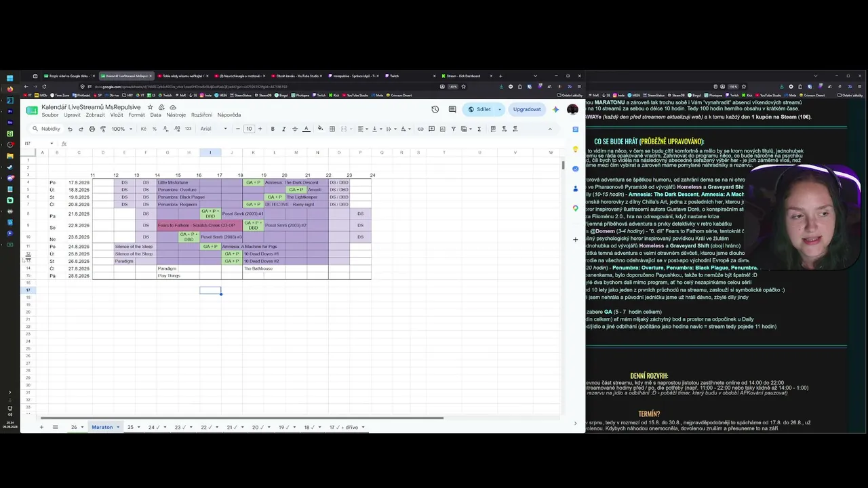Insert a link with the toolbar icon
The height and width of the screenshot is (488, 868).
pos(420,129)
